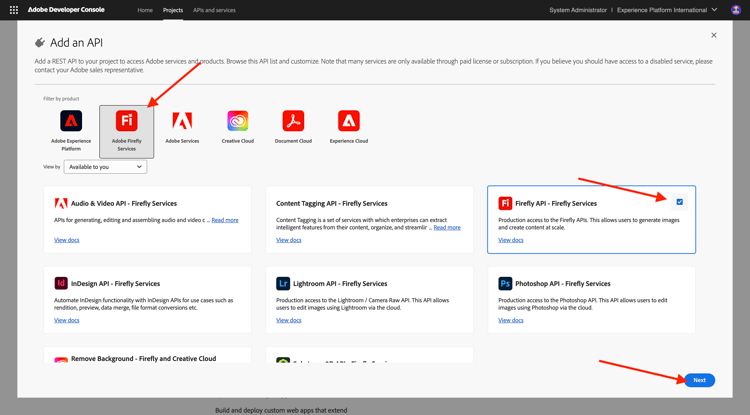
Task: Click the Next button
Action: (x=699, y=380)
